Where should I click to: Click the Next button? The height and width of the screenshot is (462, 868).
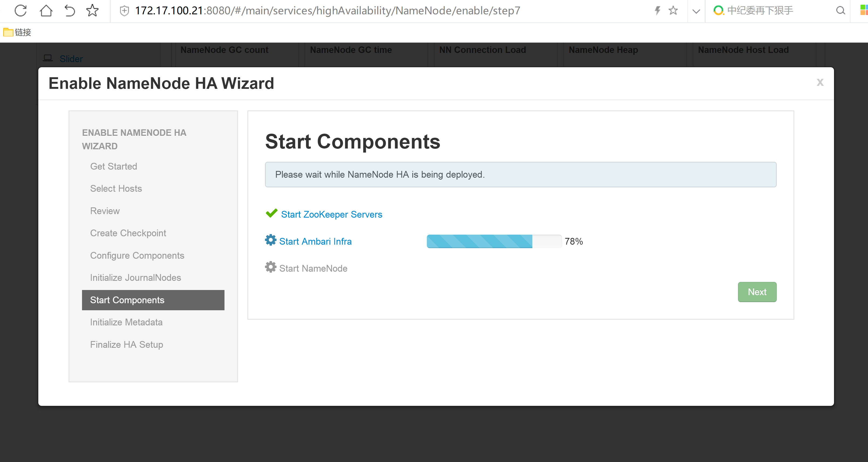[757, 292]
